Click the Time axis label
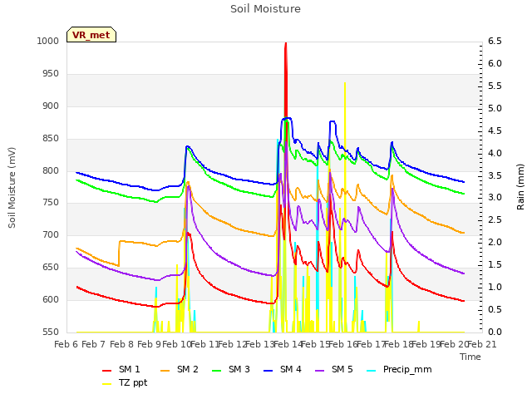 [x=470, y=357]
